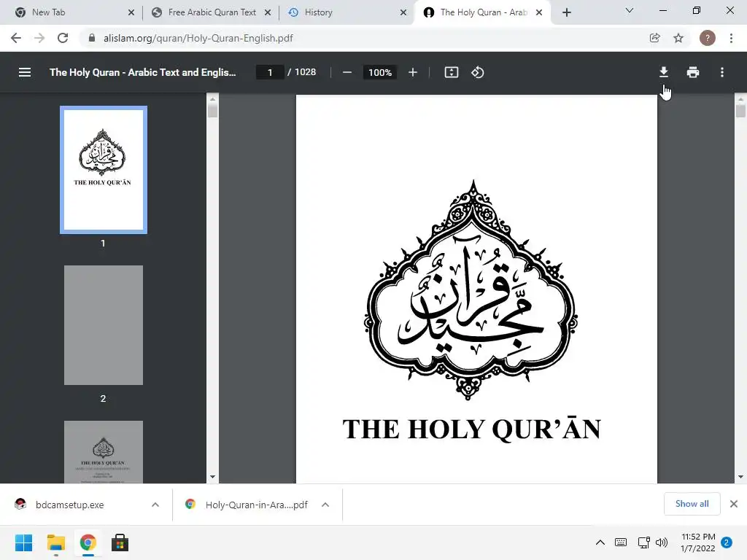Image resolution: width=747 pixels, height=560 pixels.
Task: Click the page number input field
Action: click(270, 72)
